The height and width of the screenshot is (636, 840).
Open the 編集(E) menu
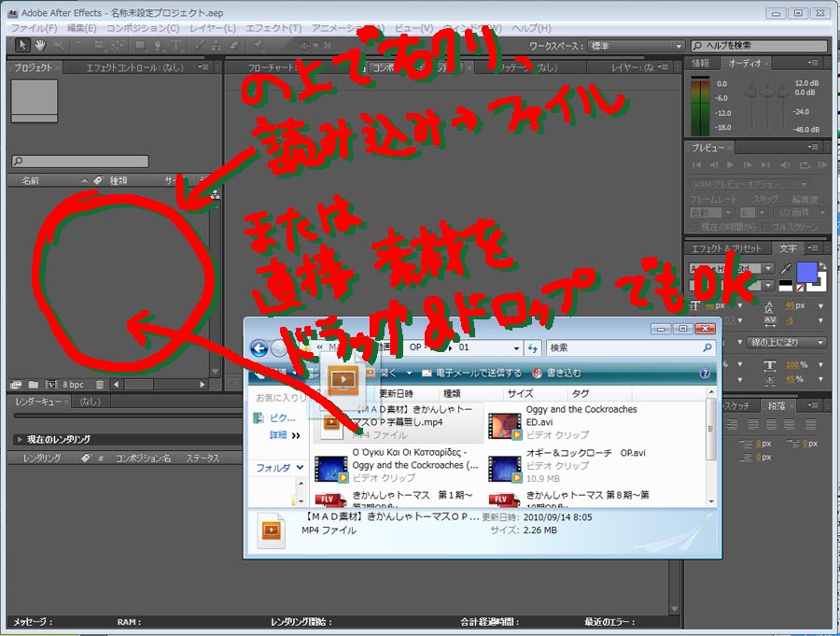click(x=81, y=28)
